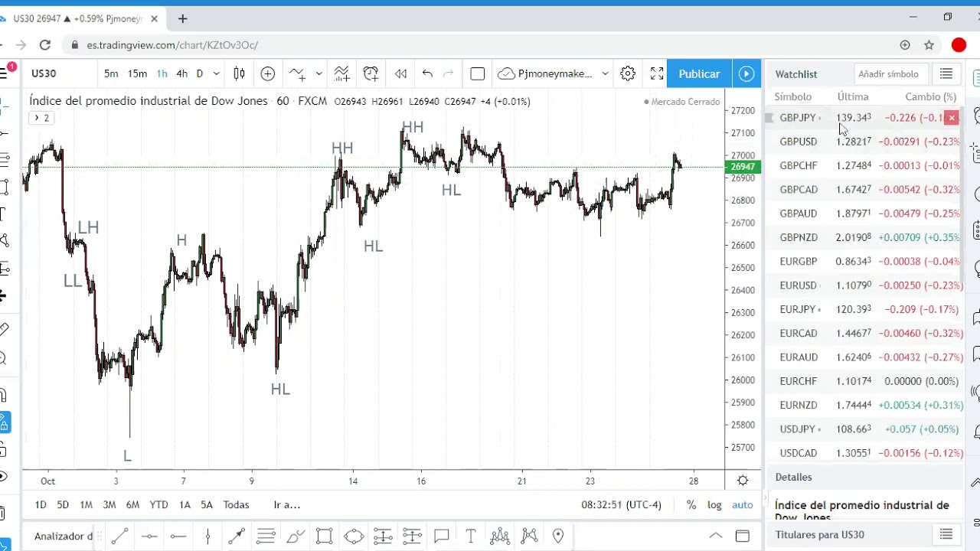The image size is (980, 551).
Task: Select the vertical line drawing tool
Action: point(207,536)
